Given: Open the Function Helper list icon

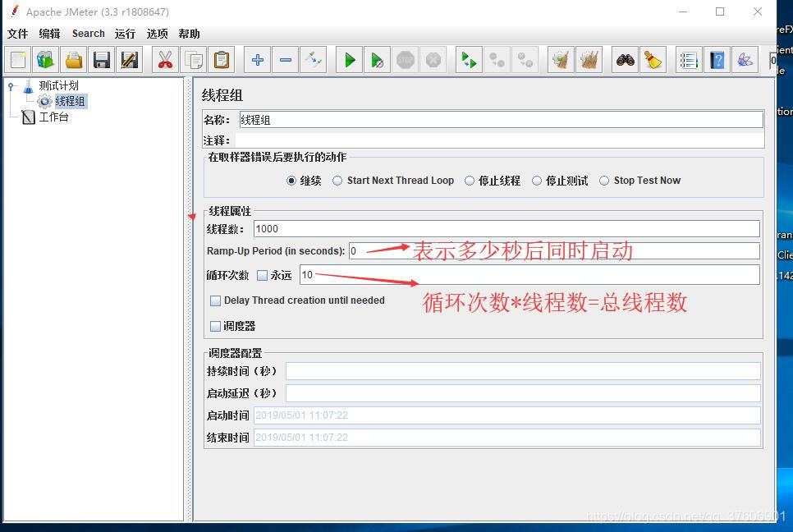Looking at the screenshot, I should 689,60.
